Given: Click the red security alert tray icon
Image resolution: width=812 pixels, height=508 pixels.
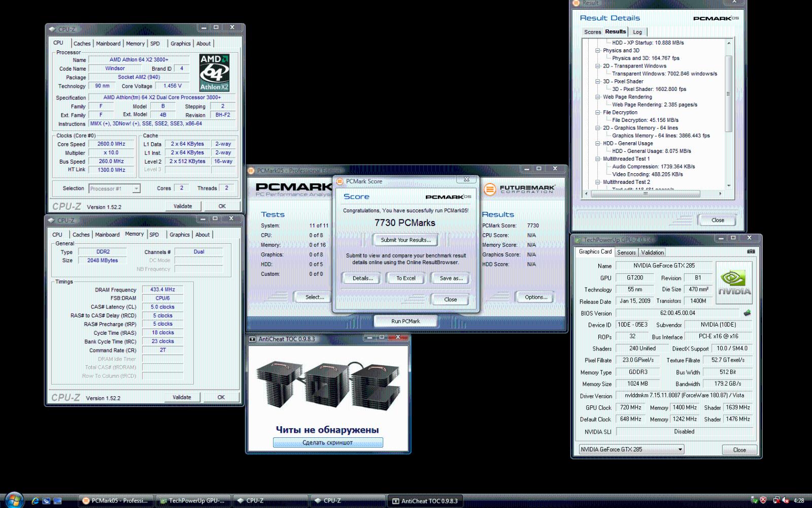Looking at the screenshot, I should (x=763, y=500).
